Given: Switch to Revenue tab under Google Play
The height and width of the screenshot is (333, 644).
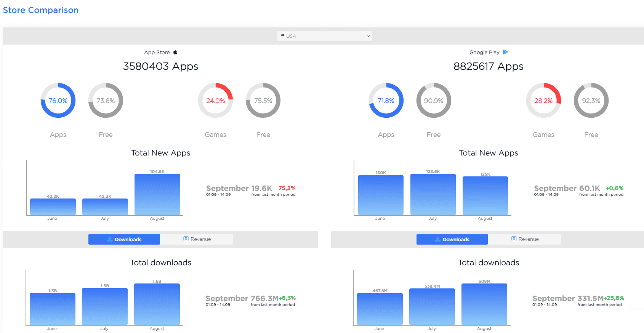Looking at the screenshot, I should click(x=524, y=239).
